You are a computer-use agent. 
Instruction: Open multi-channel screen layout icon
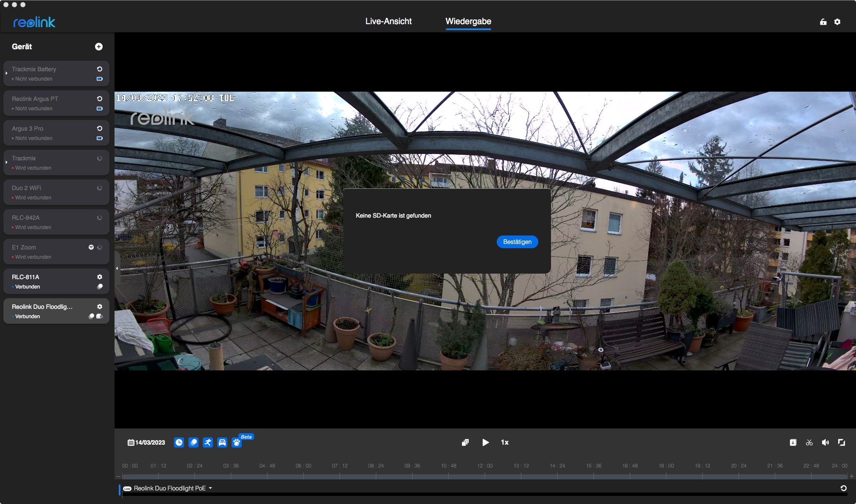pyautogui.click(x=465, y=442)
